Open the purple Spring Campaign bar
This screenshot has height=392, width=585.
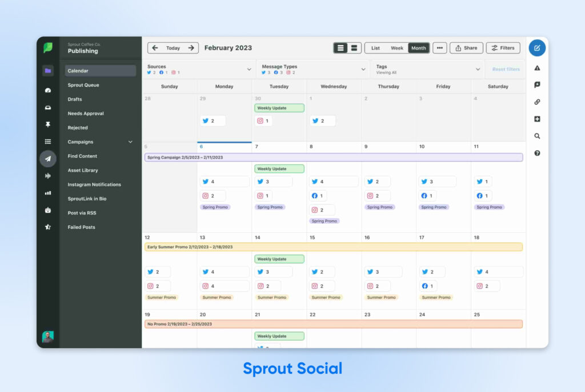[333, 157]
